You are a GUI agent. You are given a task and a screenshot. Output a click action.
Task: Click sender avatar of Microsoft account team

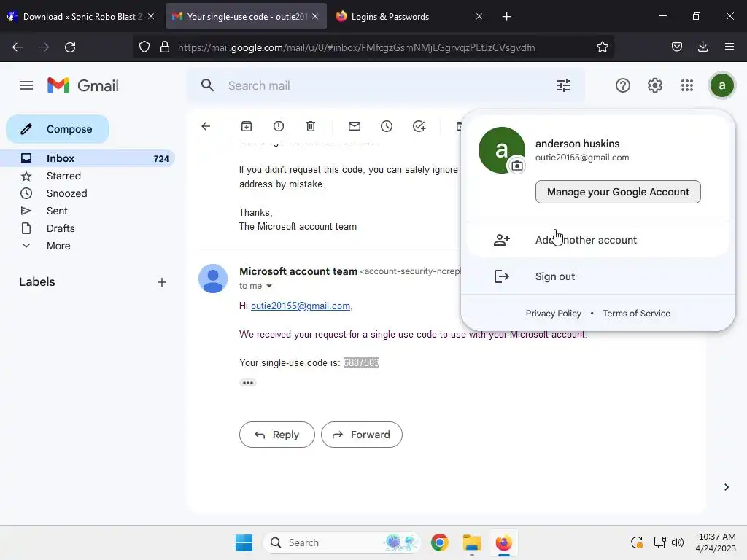click(x=213, y=279)
